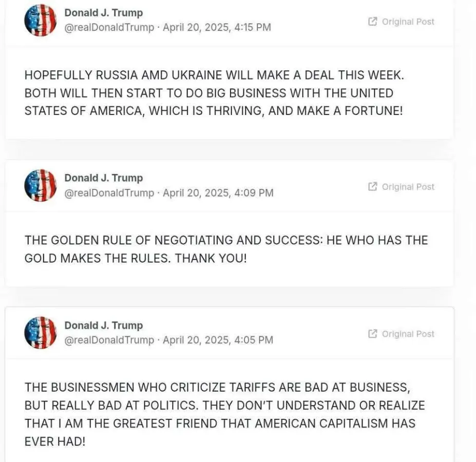Image resolution: width=476 pixels, height=462 pixels.
Task: Click the 'April 20, 2025, 4:15 PM' timestamp
Action: pyautogui.click(x=217, y=27)
